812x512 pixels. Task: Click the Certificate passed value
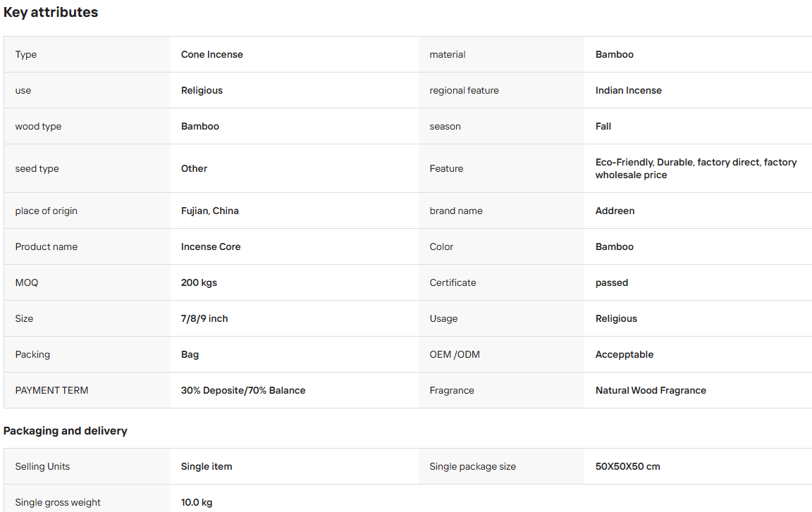pos(612,283)
